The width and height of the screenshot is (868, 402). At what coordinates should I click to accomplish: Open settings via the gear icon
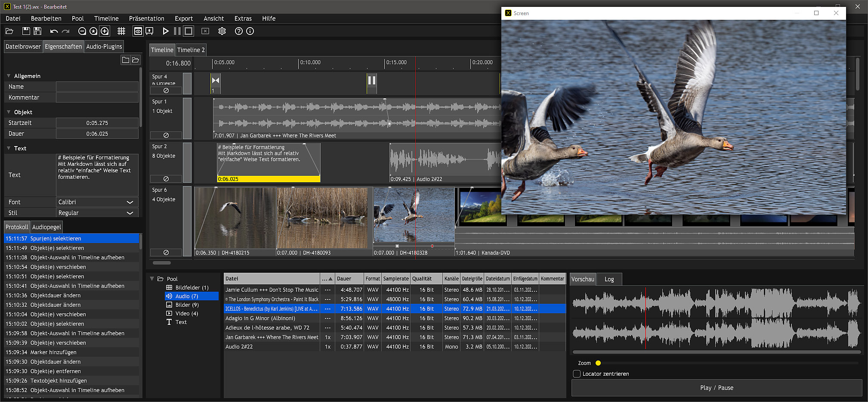(x=222, y=31)
